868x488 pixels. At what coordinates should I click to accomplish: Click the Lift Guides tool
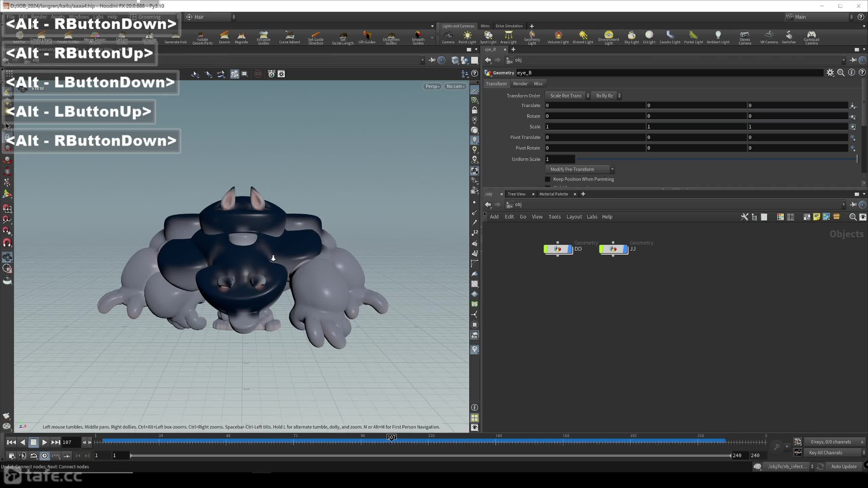point(367,37)
